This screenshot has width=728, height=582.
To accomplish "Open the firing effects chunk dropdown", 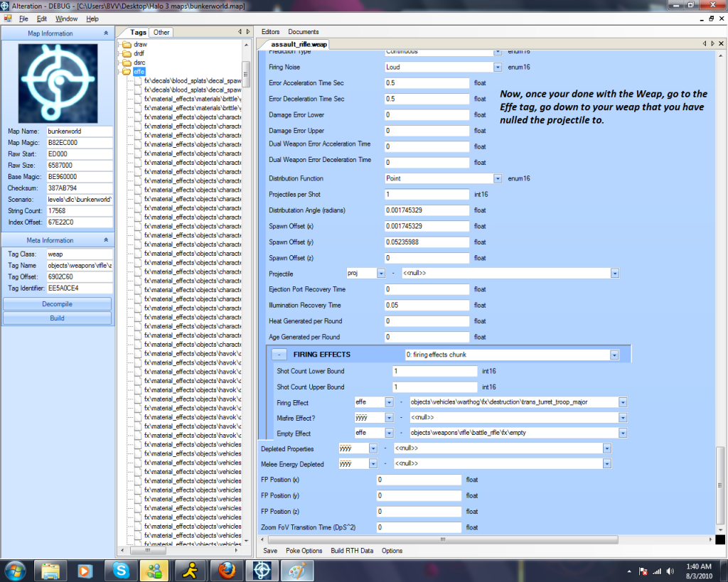I will click(x=614, y=355).
